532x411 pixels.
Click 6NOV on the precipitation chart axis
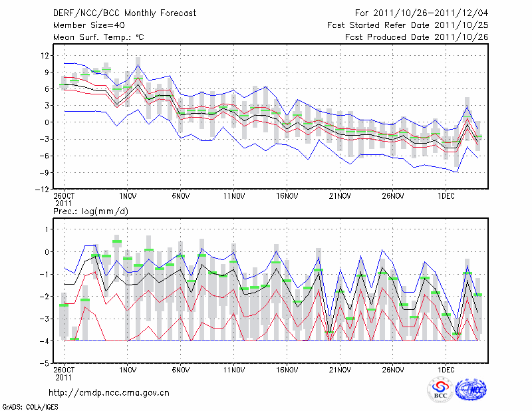coord(180,369)
